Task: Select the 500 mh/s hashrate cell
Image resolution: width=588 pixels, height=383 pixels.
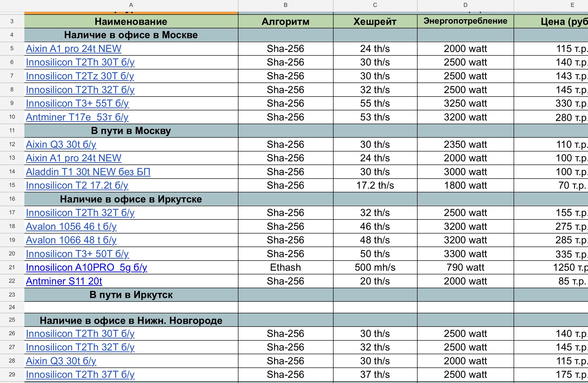Action: (x=375, y=267)
